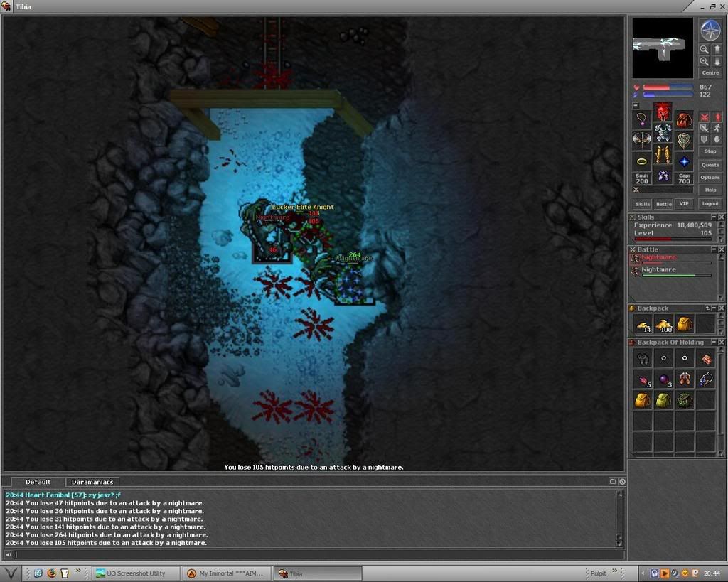The width and height of the screenshot is (728, 582).
Task: Click the minimap compass rose
Action: pos(710,30)
